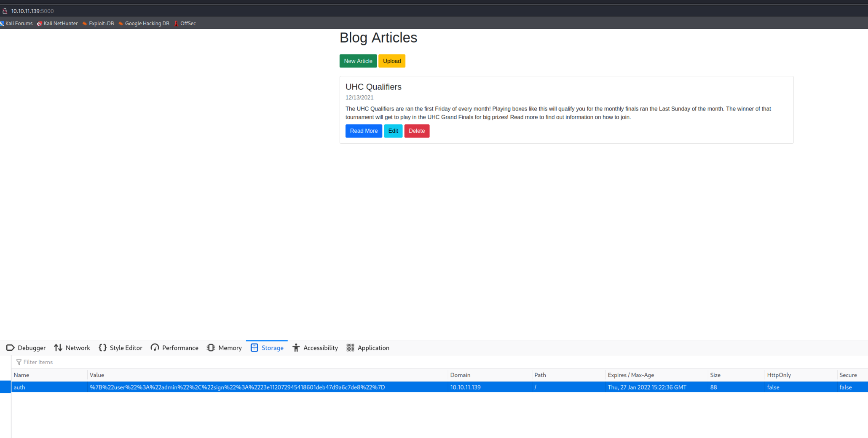Delete the UHC Qualifiers article
This screenshot has width=868, height=438.
(417, 131)
